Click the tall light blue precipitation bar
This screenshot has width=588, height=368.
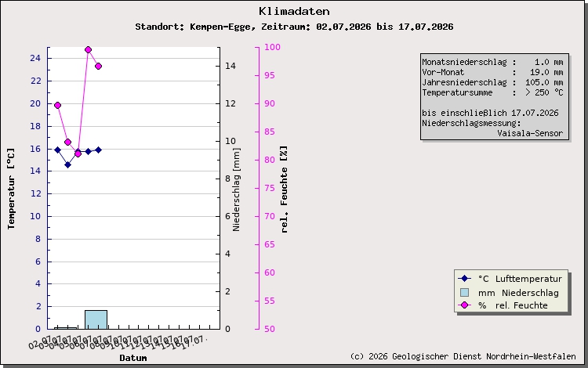(96, 319)
